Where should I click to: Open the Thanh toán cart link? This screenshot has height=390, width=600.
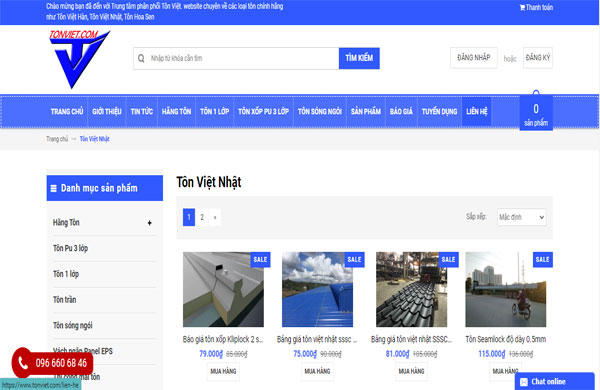536,7
